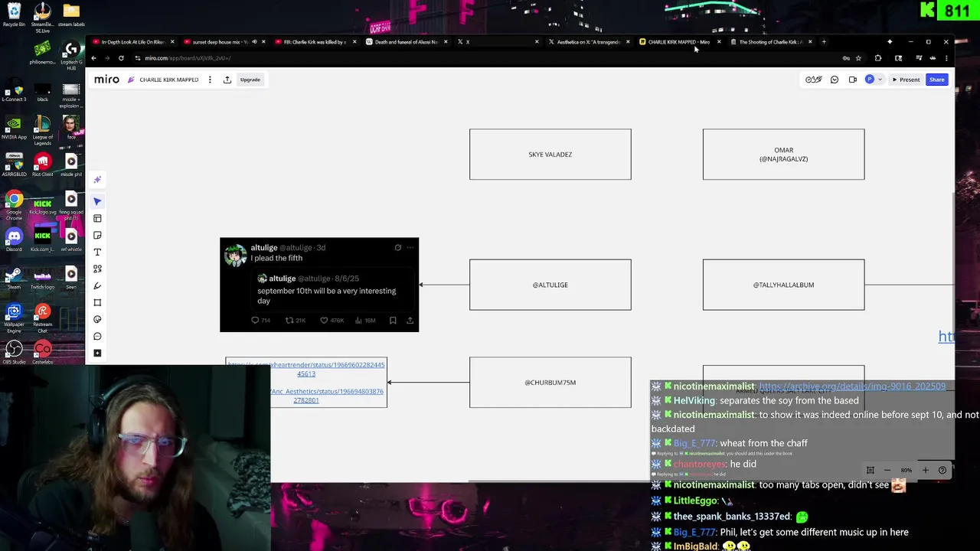Zoom out with the minus button
Viewport: 980px width, 551px height.
887,470
